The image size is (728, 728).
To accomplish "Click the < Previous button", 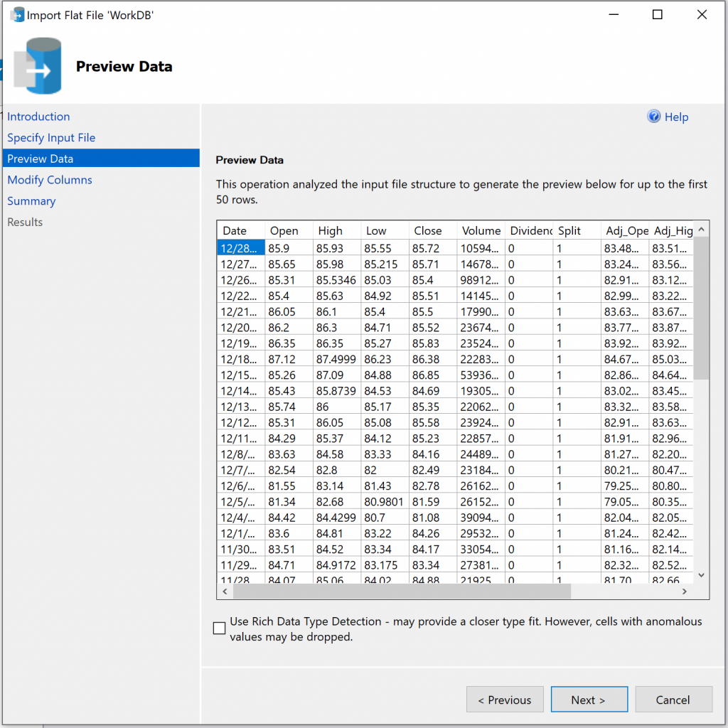I will [x=505, y=700].
